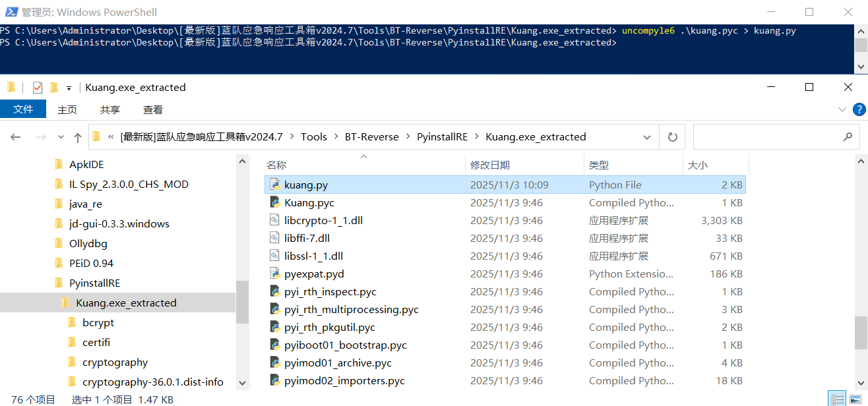Refresh the current folder view
This screenshot has width=868, height=406.
672,137
